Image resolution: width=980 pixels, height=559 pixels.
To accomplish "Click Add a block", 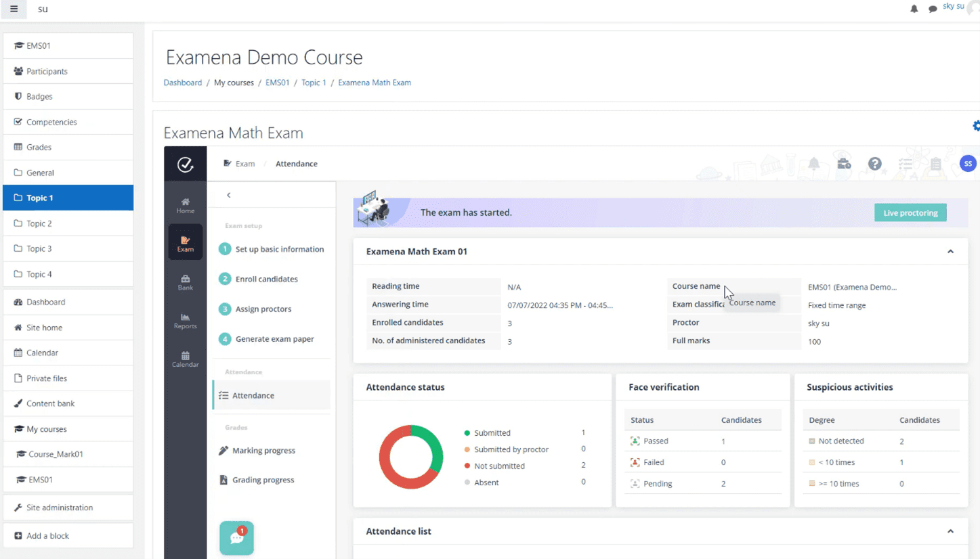I will (x=68, y=536).
